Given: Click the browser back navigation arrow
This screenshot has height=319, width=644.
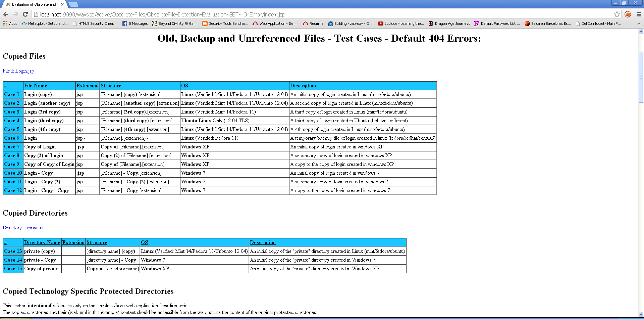Looking at the screenshot, I should tap(6, 14).
